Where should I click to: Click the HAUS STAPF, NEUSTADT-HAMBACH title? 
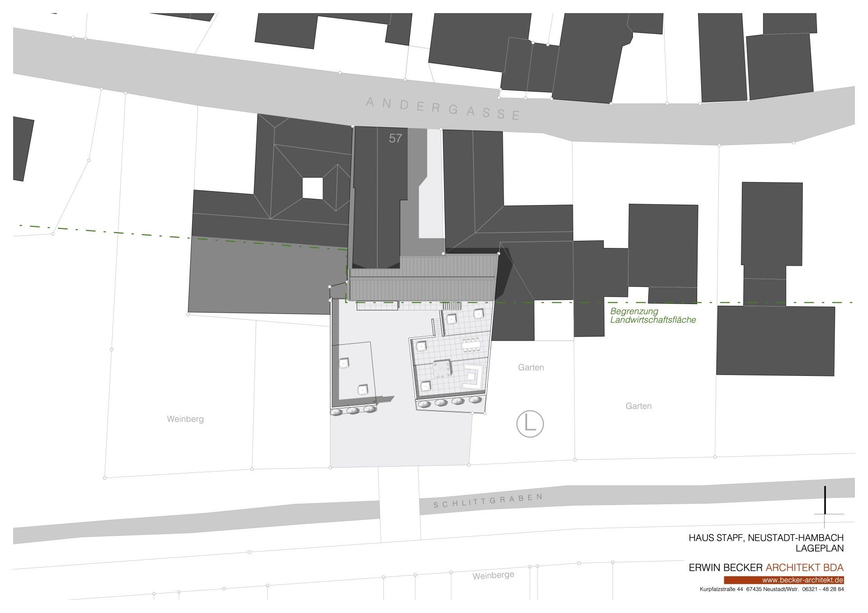pyautogui.click(x=766, y=538)
